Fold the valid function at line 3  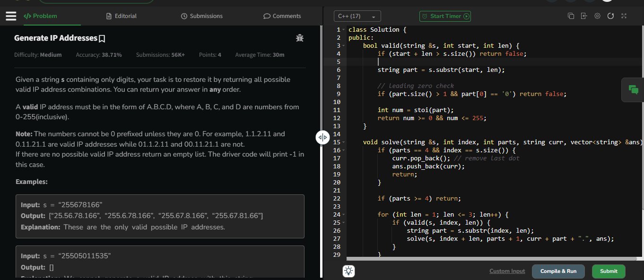[344, 46]
